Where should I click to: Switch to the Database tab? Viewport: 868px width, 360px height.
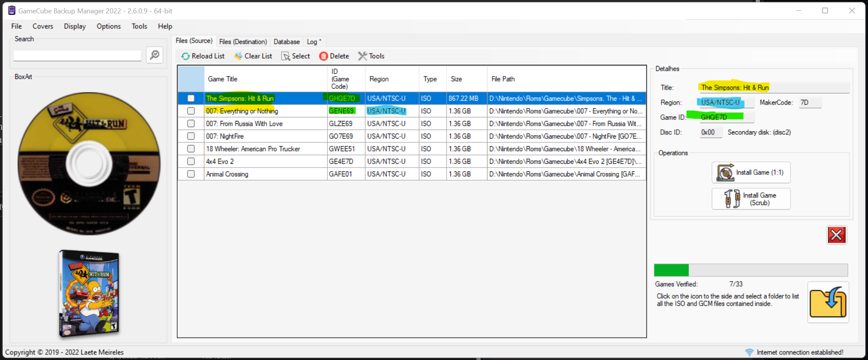pyautogui.click(x=286, y=42)
